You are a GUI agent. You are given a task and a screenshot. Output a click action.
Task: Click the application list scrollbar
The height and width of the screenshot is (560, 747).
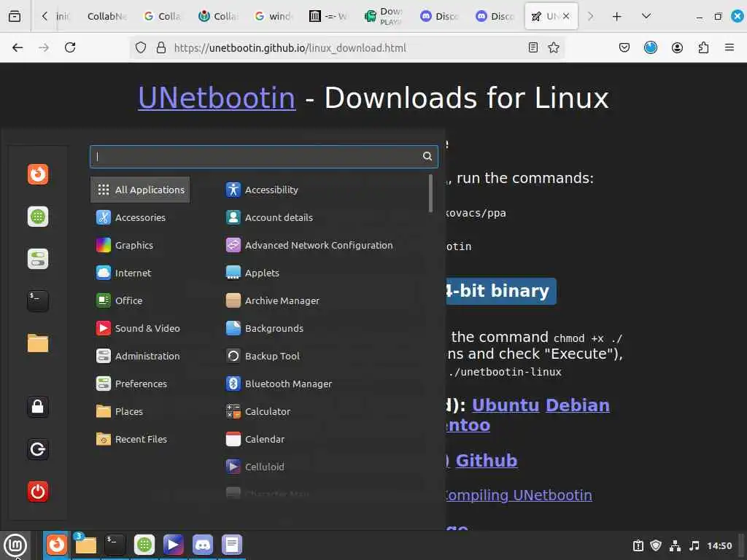[x=430, y=193]
